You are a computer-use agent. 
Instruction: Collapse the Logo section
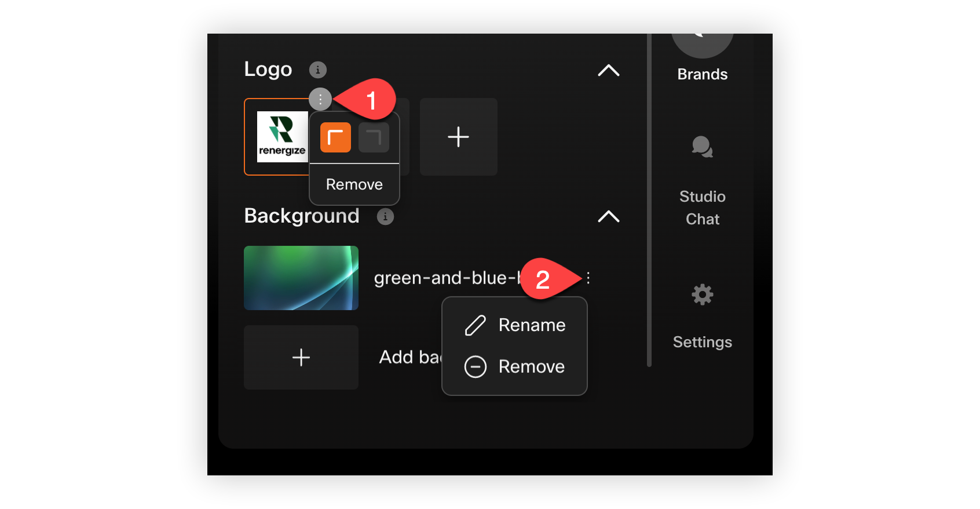click(x=608, y=70)
